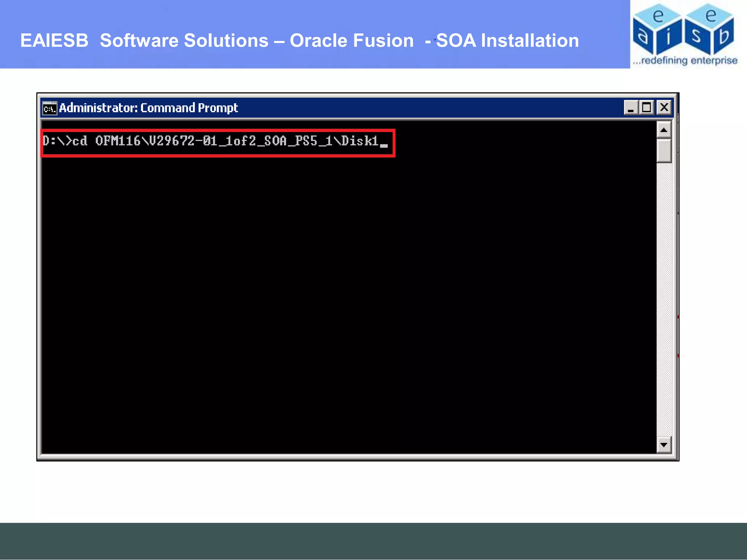This screenshot has width=747, height=560.
Task: Click the vertical scrollbar thumb
Action: point(664,150)
